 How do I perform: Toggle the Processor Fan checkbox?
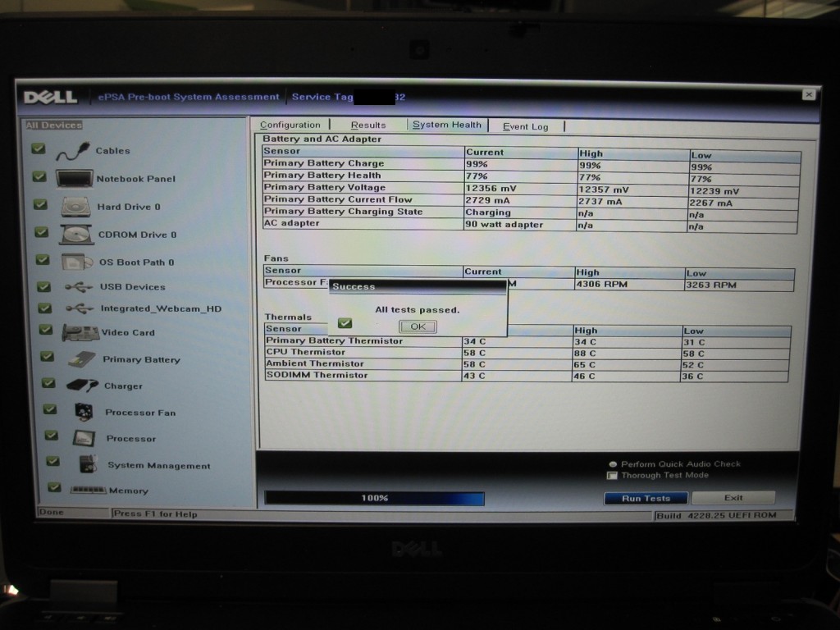(50, 409)
